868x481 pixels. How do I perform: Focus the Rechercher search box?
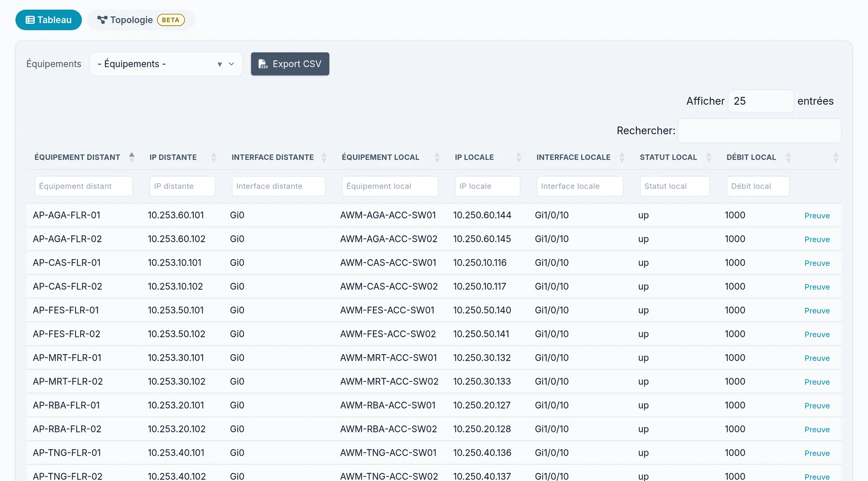pos(759,131)
